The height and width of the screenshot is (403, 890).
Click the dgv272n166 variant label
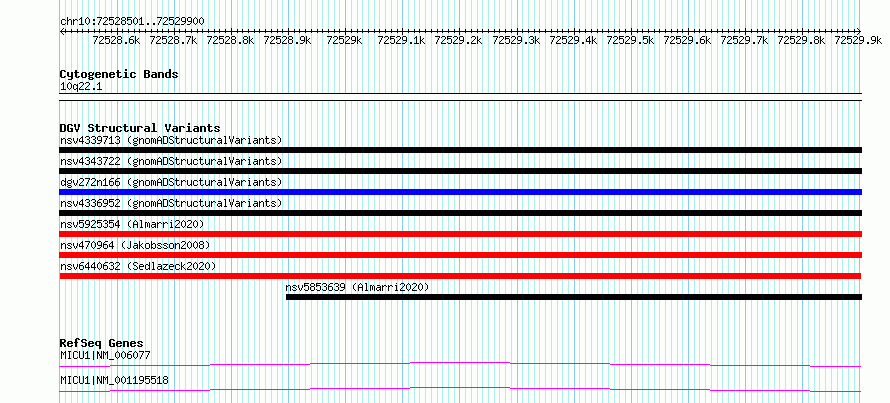pos(171,182)
